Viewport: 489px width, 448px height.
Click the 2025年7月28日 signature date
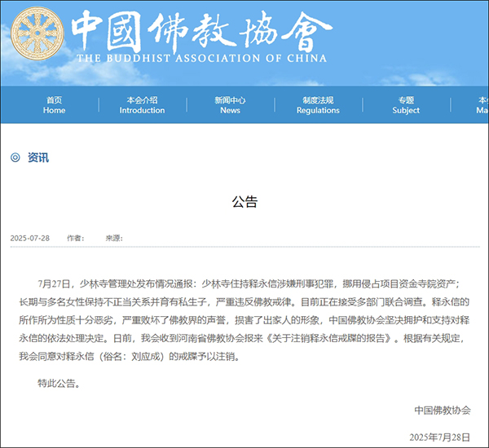pos(440,437)
